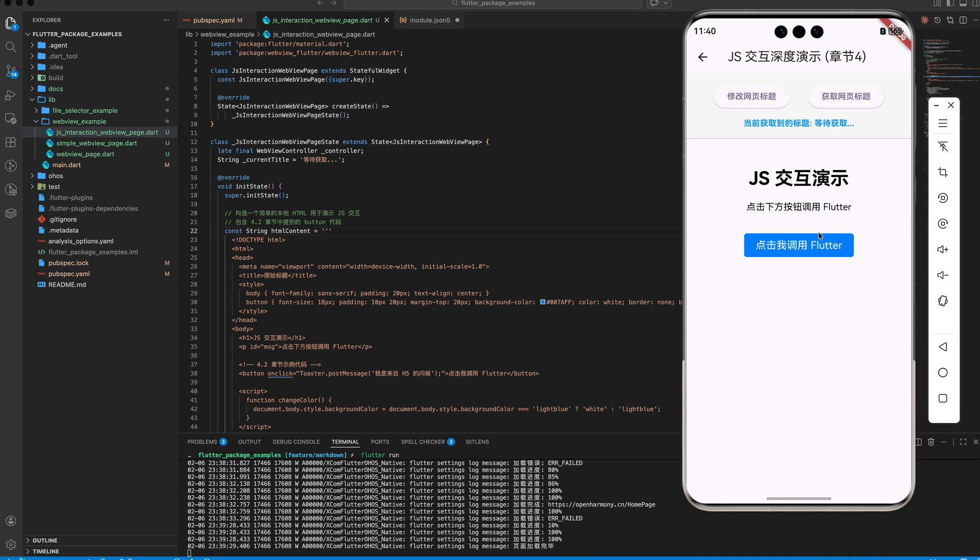Open Source Control view with 14 badge
Viewport: 980px width, 560px height.
click(11, 71)
